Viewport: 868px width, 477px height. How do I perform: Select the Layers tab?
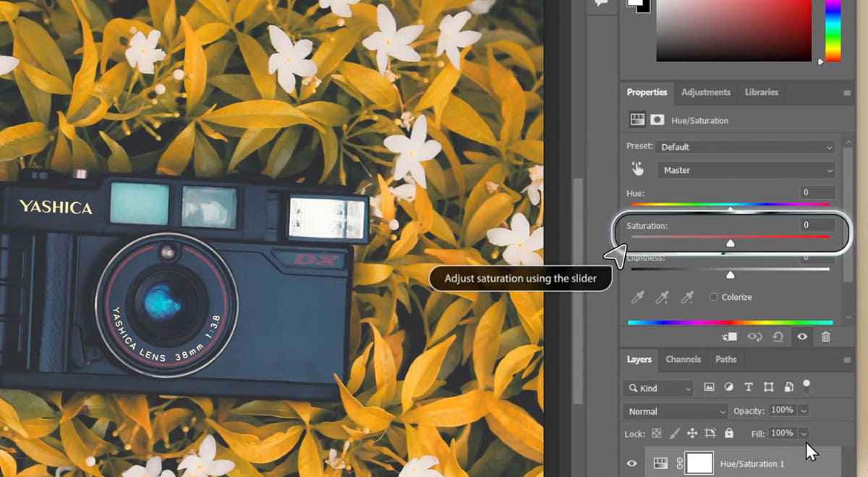point(639,359)
